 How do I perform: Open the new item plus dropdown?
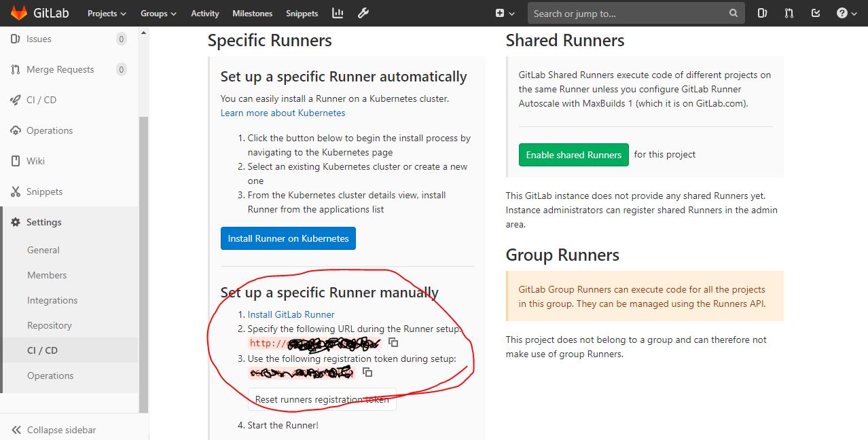[505, 13]
